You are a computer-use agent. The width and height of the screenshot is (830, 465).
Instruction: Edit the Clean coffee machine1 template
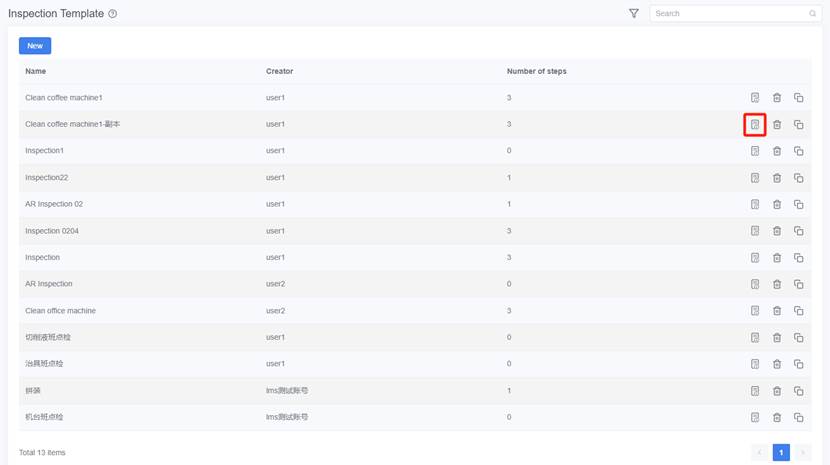755,97
